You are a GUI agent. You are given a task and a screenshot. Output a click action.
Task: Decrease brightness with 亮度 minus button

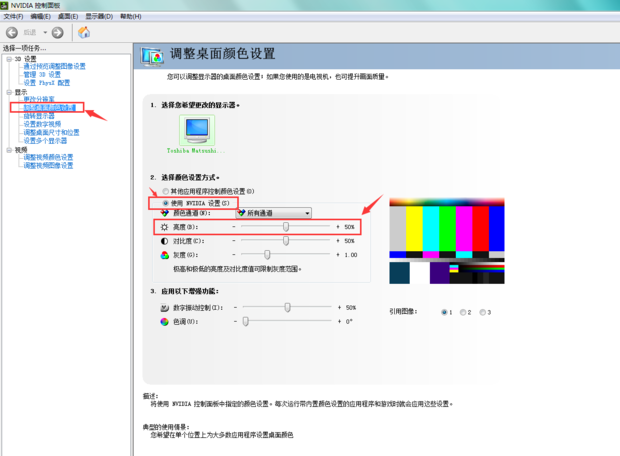coord(234,227)
